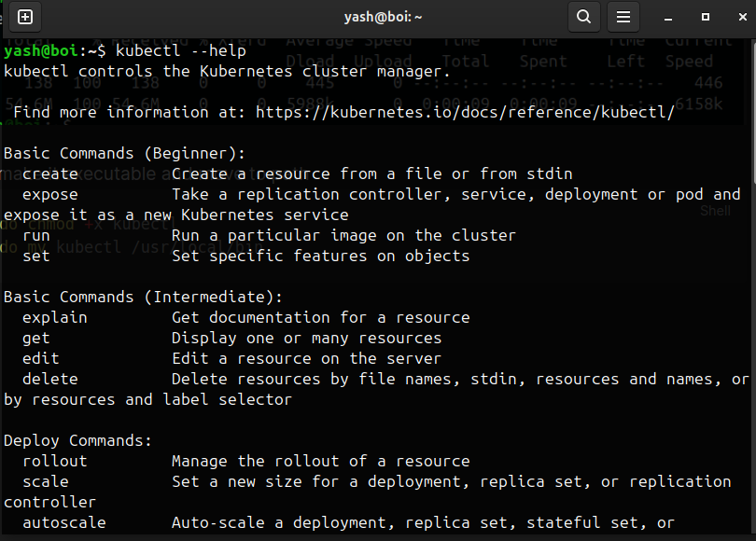Open a new terminal tab

25,17
